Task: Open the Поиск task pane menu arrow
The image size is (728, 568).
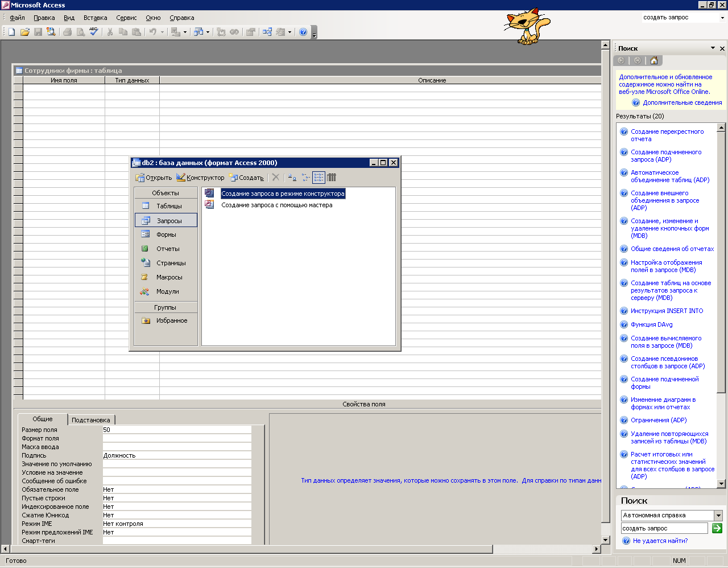Action: [x=713, y=48]
